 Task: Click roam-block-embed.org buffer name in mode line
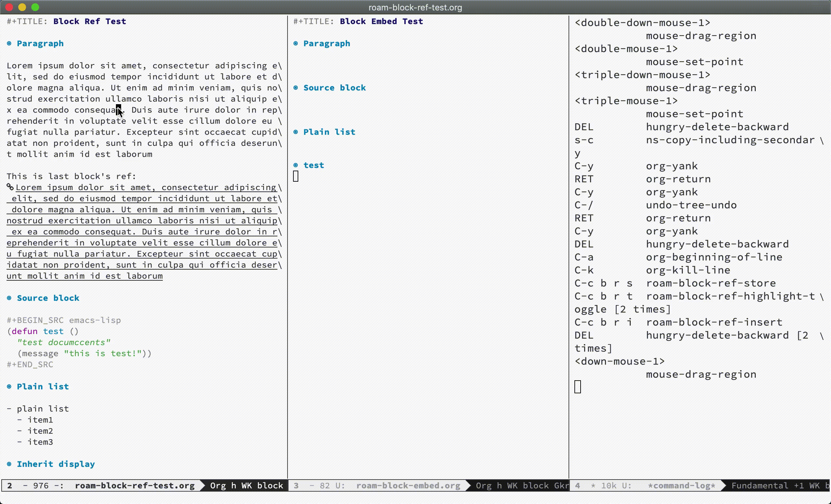click(408, 485)
